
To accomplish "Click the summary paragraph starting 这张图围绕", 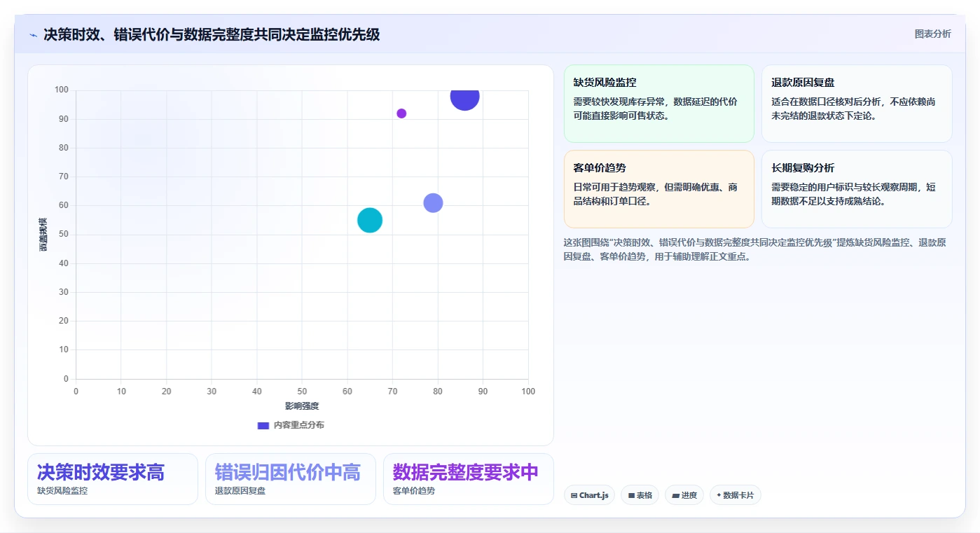I will (756, 249).
